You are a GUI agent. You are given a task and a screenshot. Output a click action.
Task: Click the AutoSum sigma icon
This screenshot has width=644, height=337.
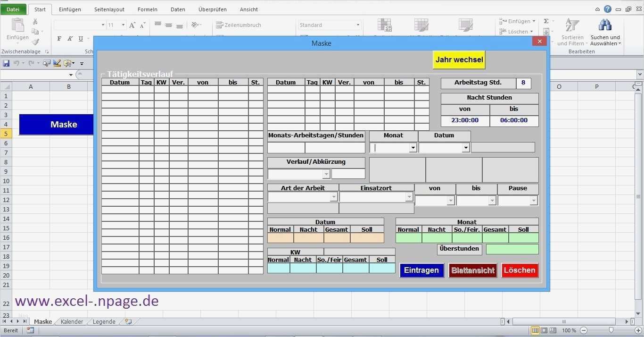pyautogui.click(x=545, y=20)
